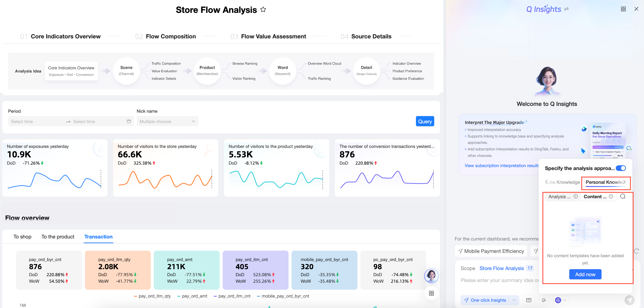Click the Query button
The height and width of the screenshot is (308, 644).
click(x=425, y=121)
